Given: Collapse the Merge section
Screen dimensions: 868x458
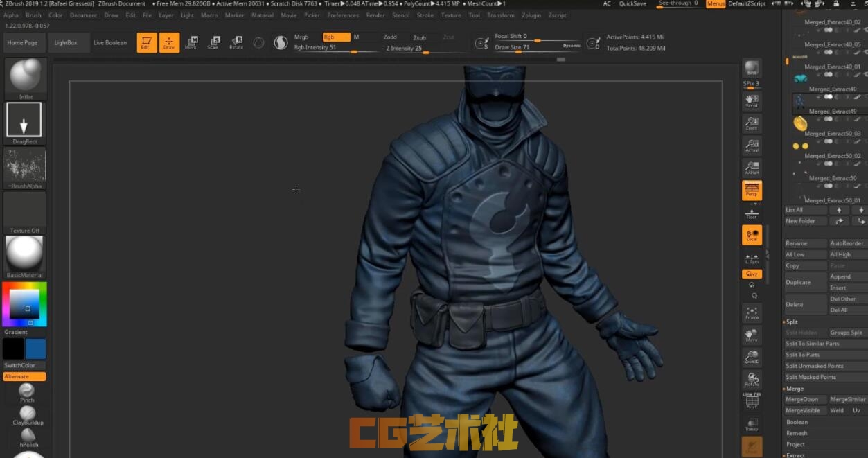Looking at the screenshot, I should (x=794, y=389).
